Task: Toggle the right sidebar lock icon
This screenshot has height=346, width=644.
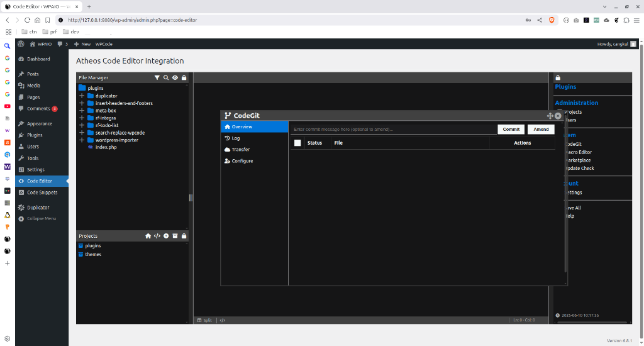Action: click(x=558, y=77)
